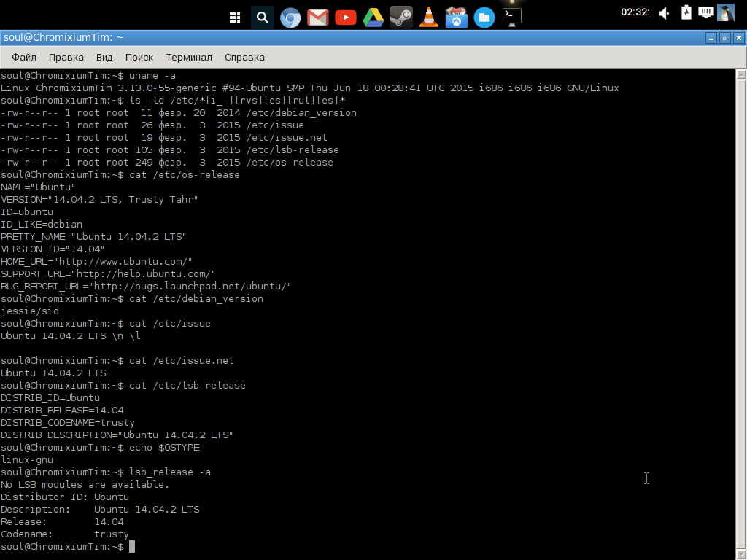Open the Вид menu
747x560 pixels.
(104, 57)
